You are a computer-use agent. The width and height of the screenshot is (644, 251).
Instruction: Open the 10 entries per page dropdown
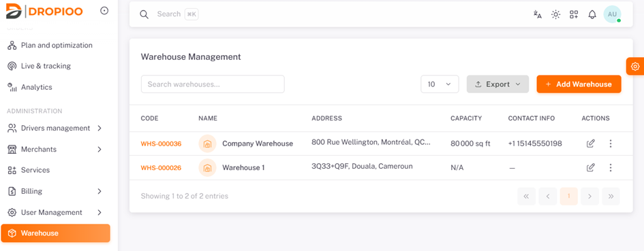pyautogui.click(x=440, y=84)
